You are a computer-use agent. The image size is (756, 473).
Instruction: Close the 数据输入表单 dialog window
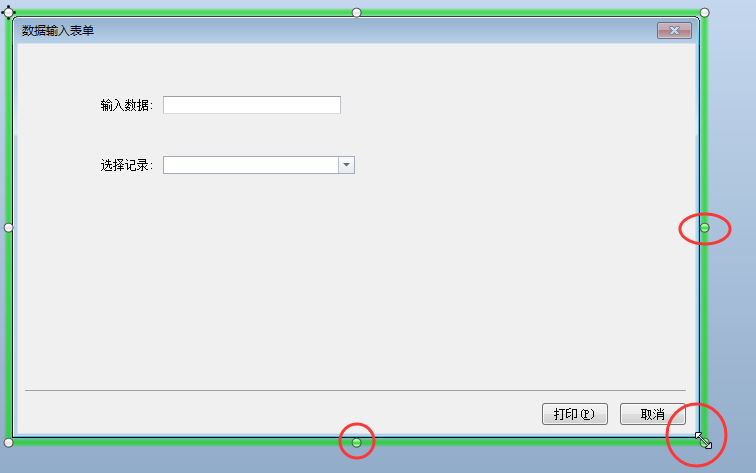pyautogui.click(x=674, y=30)
